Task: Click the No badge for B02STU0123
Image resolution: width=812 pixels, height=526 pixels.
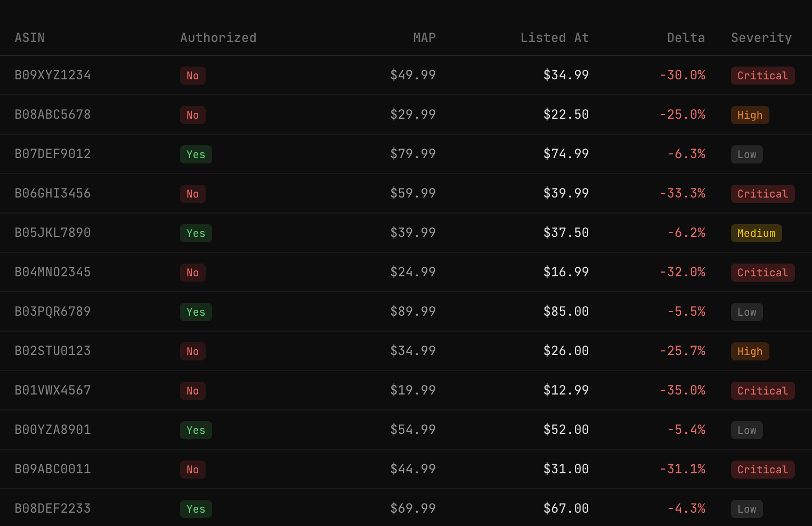Action: (192, 351)
